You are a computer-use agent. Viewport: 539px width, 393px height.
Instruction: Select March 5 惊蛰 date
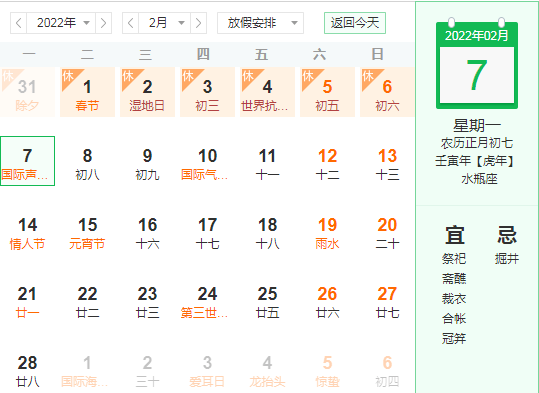(x=327, y=368)
